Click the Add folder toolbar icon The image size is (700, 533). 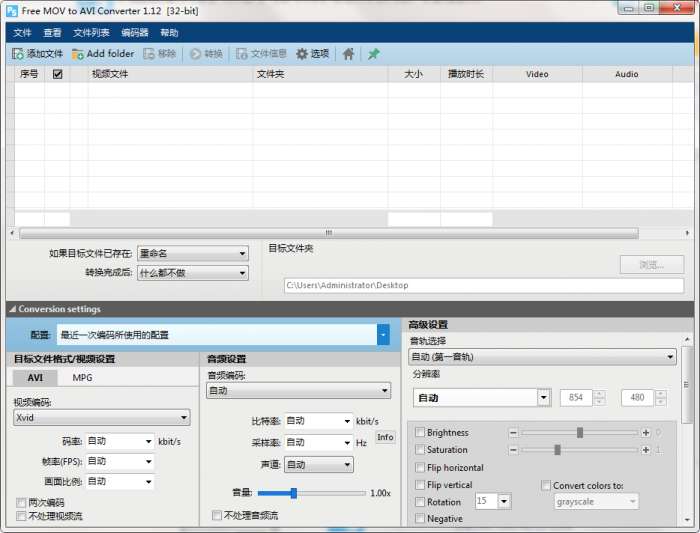click(78, 54)
